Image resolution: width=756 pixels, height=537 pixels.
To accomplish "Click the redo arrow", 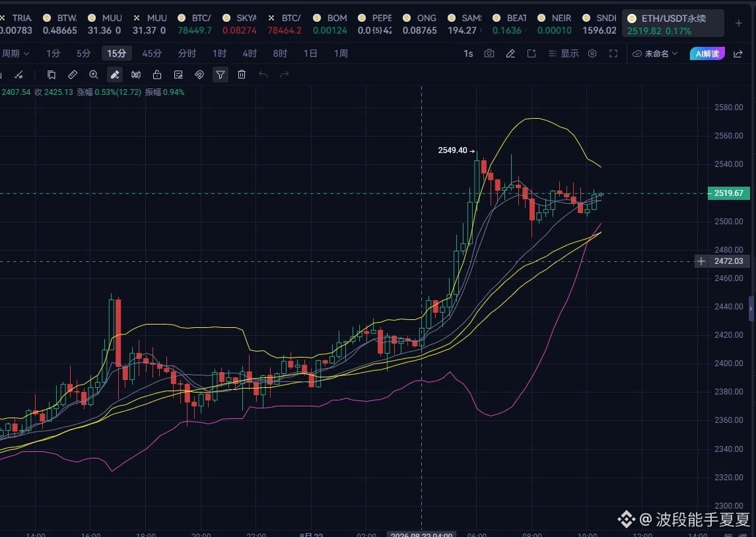I will pyautogui.click(x=285, y=75).
